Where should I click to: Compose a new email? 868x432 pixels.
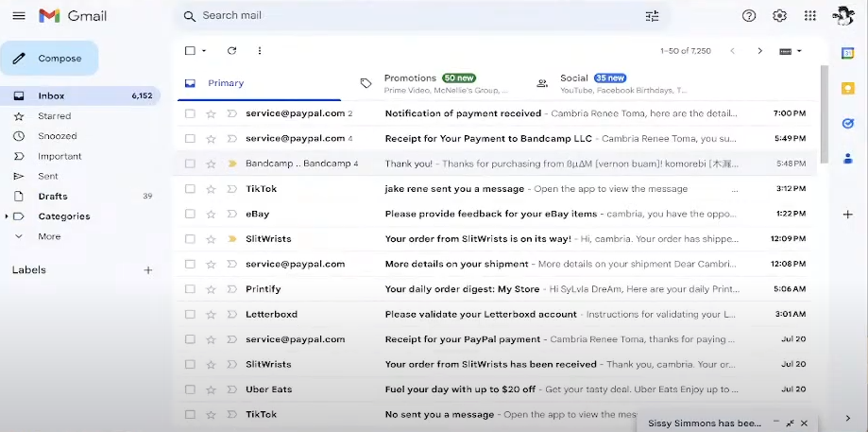click(49, 59)
